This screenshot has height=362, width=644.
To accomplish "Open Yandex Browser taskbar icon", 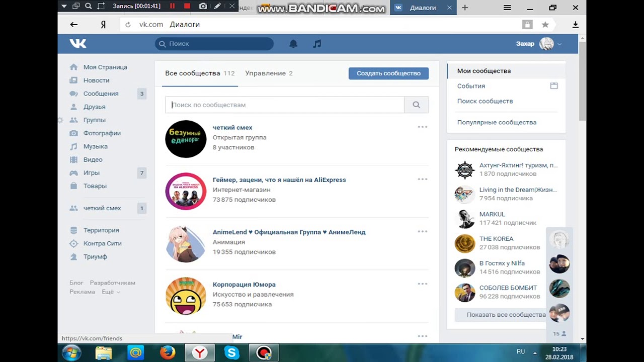I will click(200, 352).
